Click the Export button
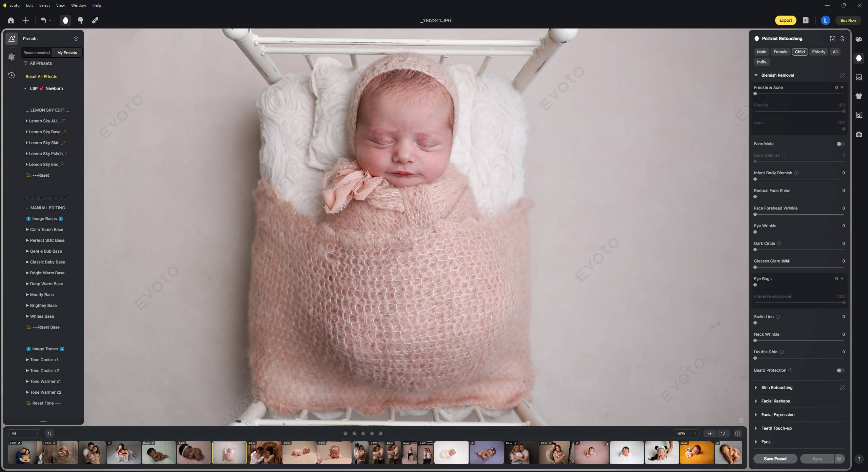Viewport: 868px width, 472px height. point(785,20)
